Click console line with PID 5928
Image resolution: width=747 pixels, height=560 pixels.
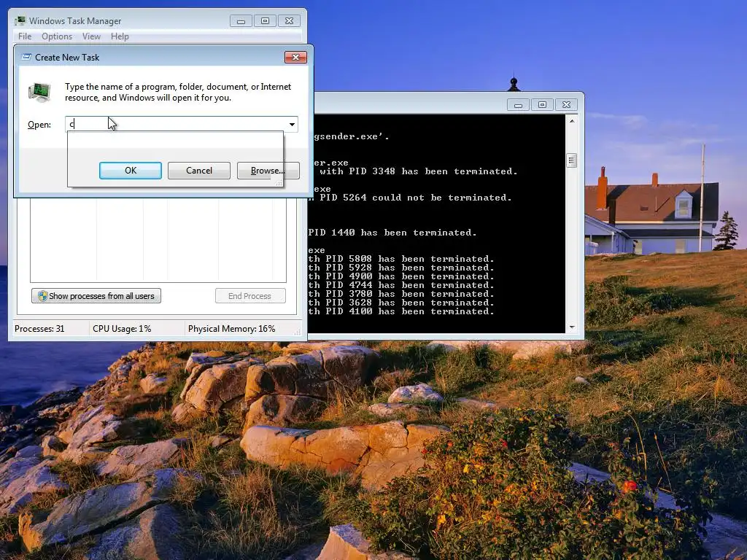tap(401, 268)
